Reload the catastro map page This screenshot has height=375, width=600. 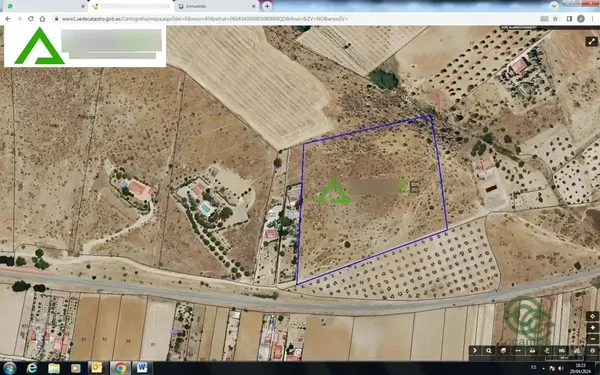pyautogui.click(x=31, y=18)
